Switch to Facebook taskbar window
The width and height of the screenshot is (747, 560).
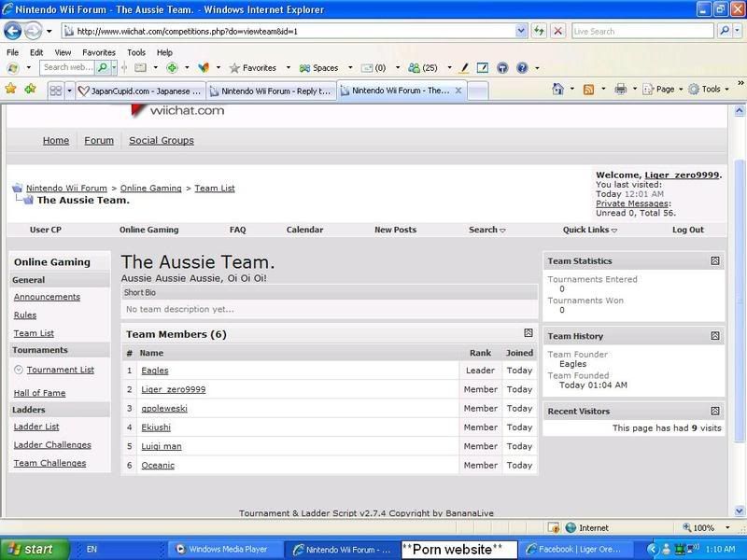pyautogui.click(x=575, y=549)
